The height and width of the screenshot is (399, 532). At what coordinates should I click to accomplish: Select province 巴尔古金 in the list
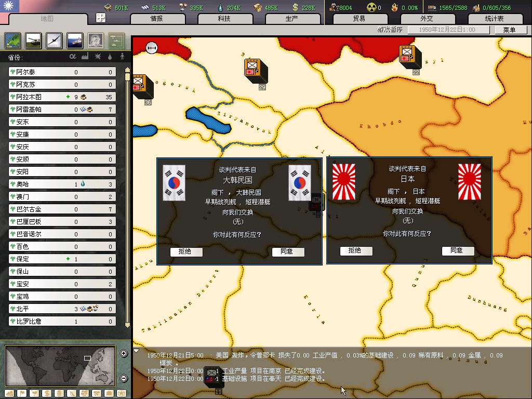pos(62,209)
